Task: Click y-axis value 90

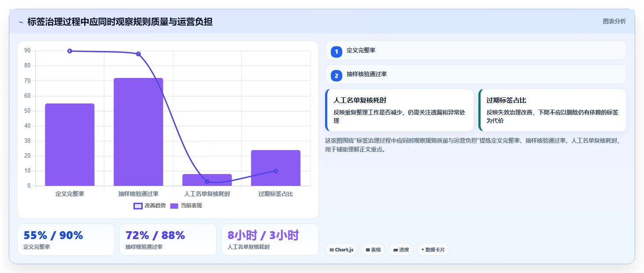Action: coord(27,51)
